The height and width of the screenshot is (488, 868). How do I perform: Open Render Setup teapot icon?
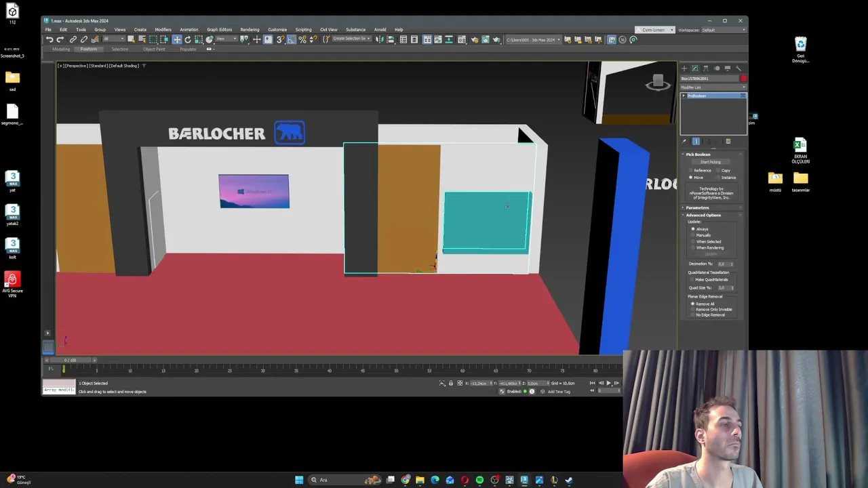[x=475, y=39]
